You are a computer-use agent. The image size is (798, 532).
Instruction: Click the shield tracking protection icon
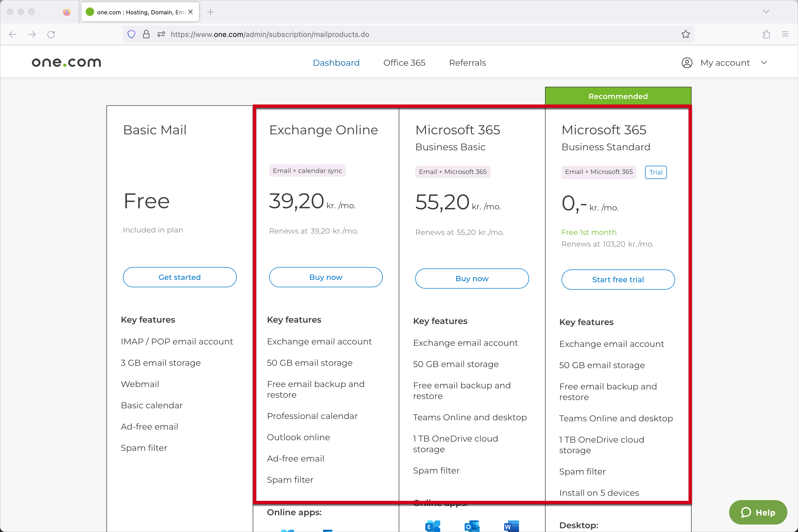pyautogui.click(x=131, y=34)
